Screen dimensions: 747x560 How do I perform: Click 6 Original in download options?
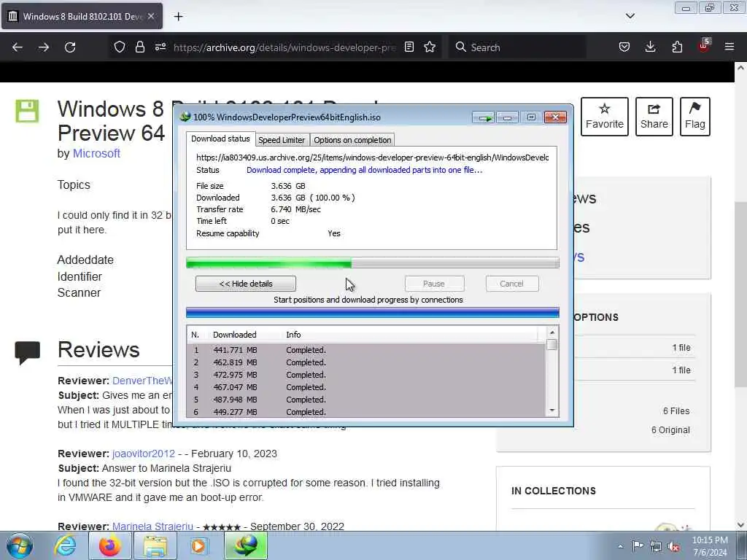671,430
